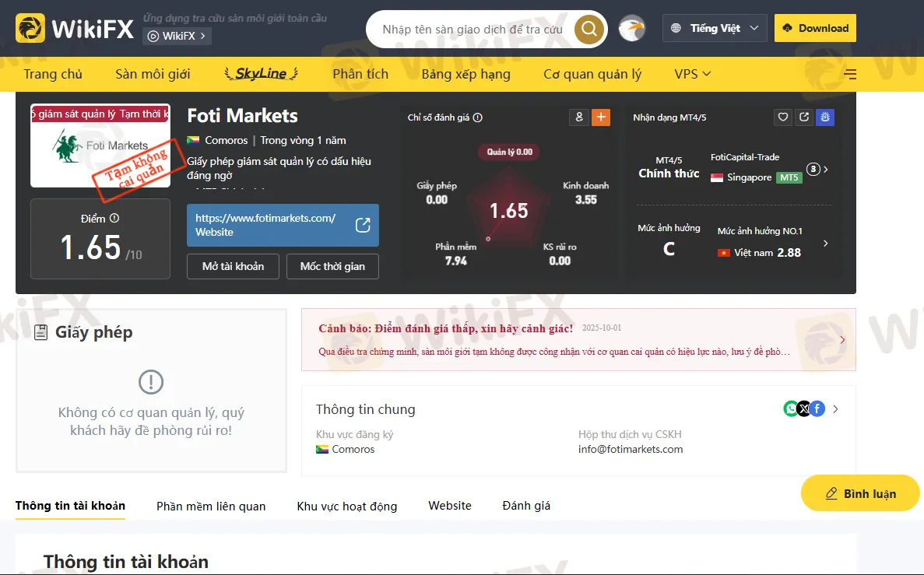
Task: Click Kinh doanh 3.55 score
Action: [x=585, y=193]
